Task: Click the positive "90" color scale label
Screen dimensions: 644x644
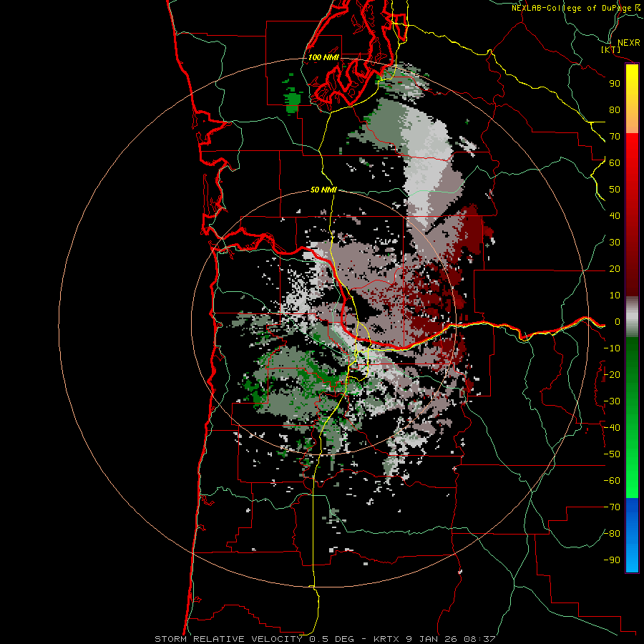Action: pos(615,84)
